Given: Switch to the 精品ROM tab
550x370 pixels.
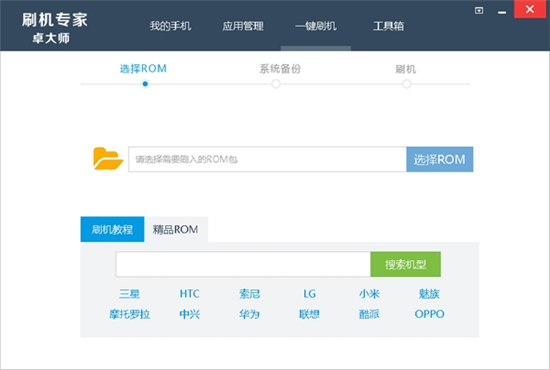Looking at the screenshot, I should [x=176, y=229].
